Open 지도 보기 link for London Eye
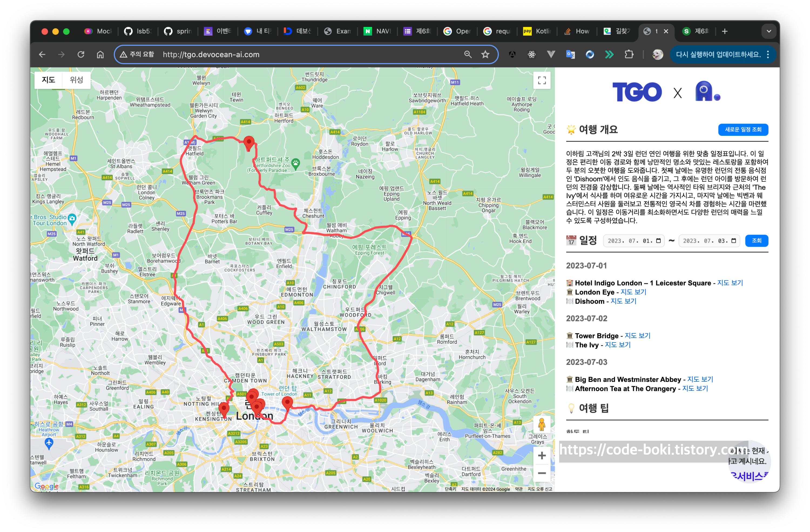Image resolution: width=810 pixels, height=532 pixels. 633,292
